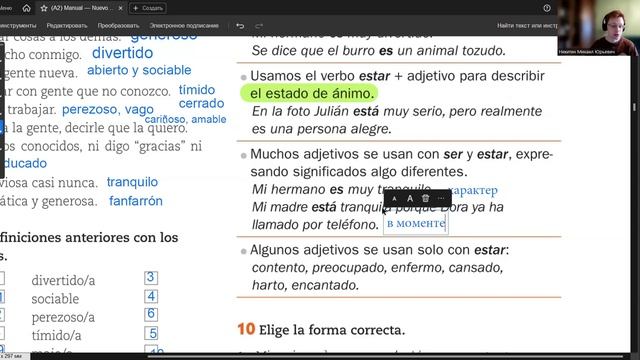Screen dimensions: 640x360
Task: Delete the text comment with trash icon
Action: [x=425, y=198]
